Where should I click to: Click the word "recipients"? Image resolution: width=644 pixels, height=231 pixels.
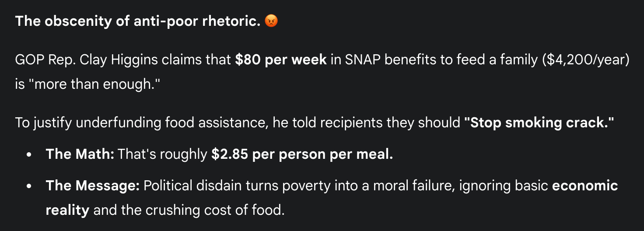pos(347,122)
